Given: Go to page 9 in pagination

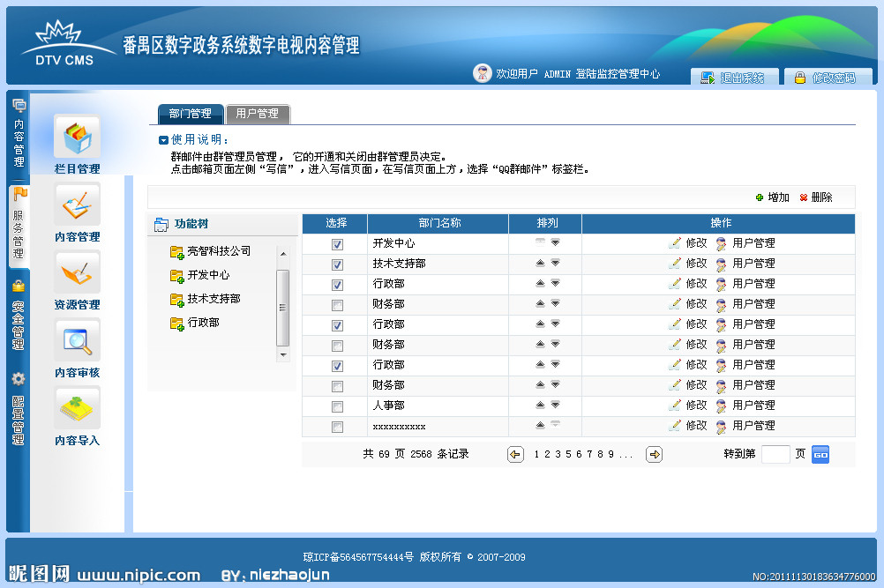Looking at the screenshot, I should [611, 454].
